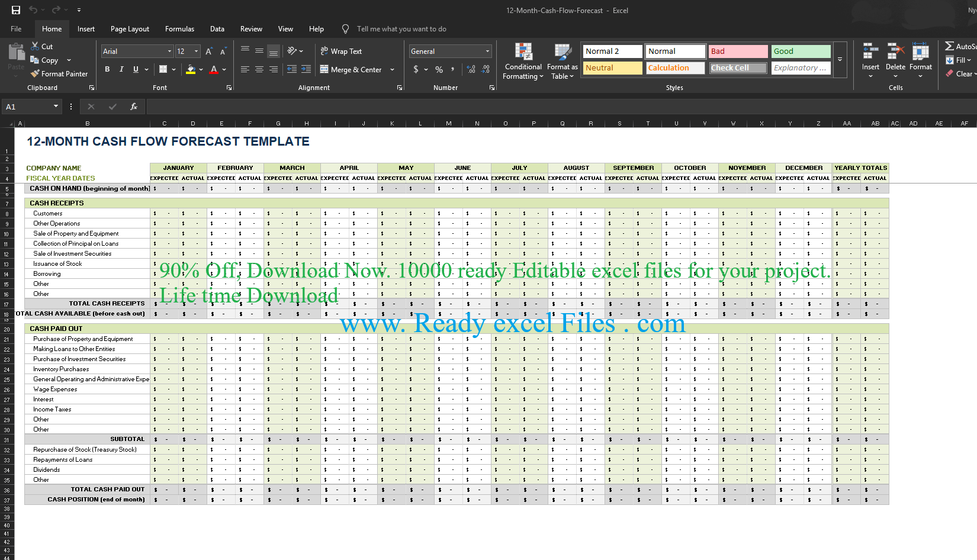Click the Copy icon
Screen dimensions: 977x560
(35, 60)
